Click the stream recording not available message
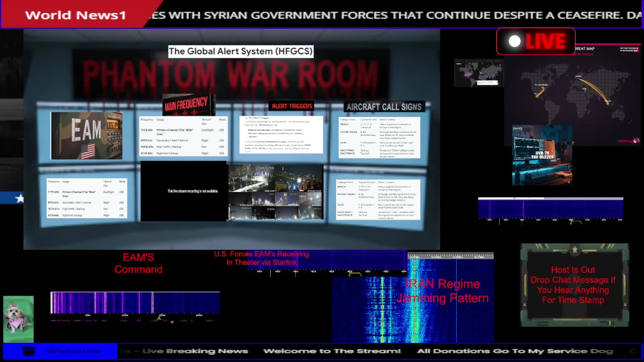 pos(193,191)
